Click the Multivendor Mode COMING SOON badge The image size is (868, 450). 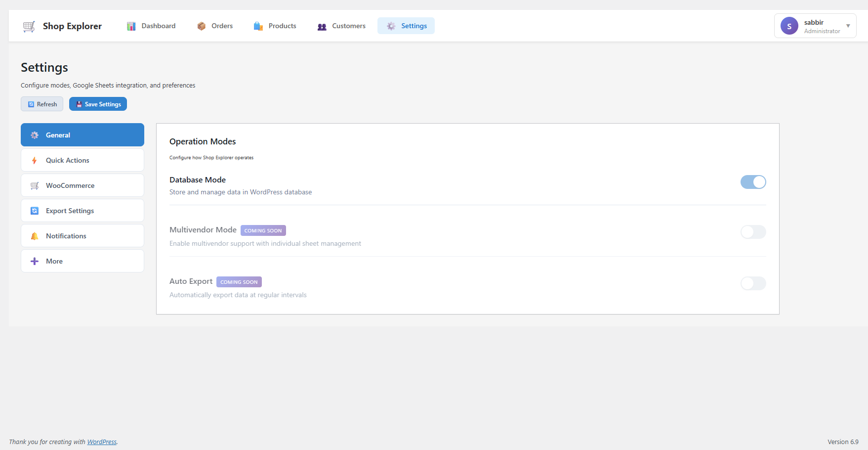pyautogui.click(x=263, y=230)
